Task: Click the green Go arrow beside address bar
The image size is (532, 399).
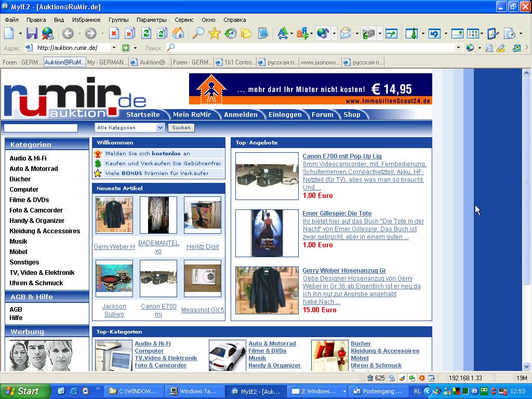Action: pos(126,48)
